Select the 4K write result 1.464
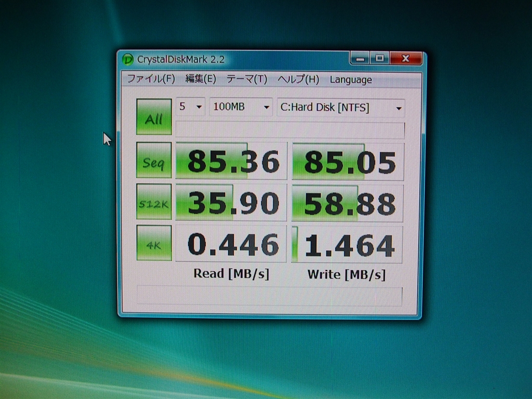 tap(347, 244)
